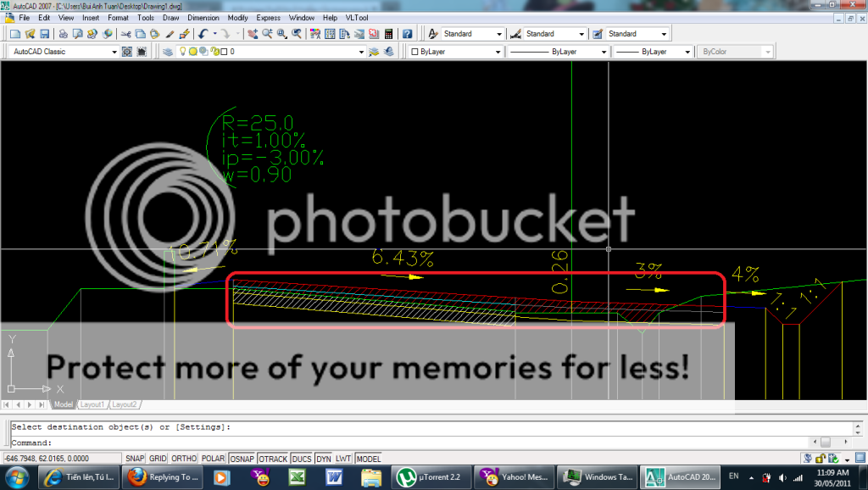Activate the Pan Realtime hand tool

pyautogui.click(x=253, y=34)
